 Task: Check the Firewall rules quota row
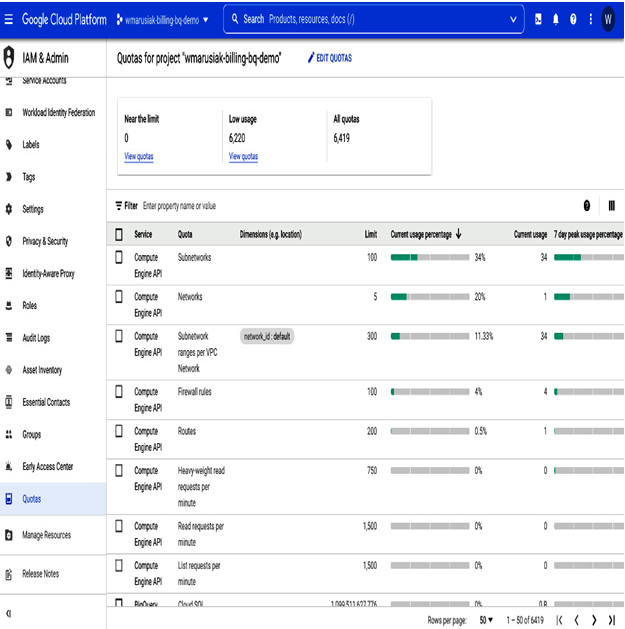click(119, 391)
